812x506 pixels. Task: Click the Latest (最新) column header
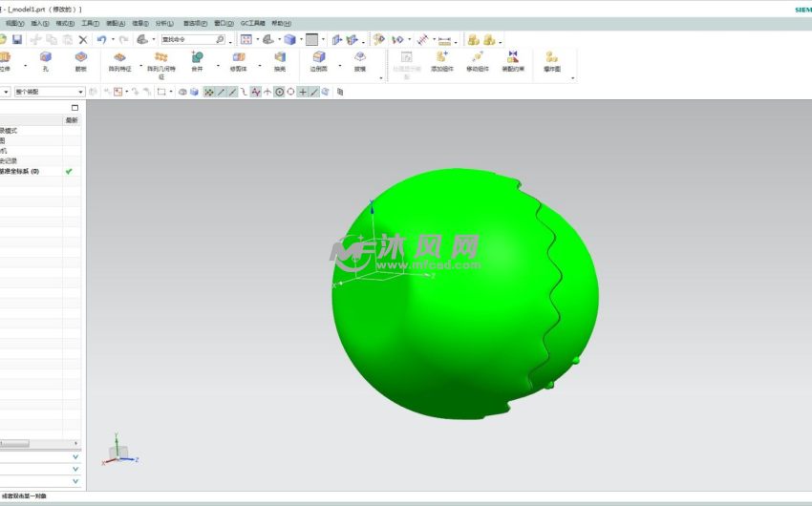coord(72,120)
